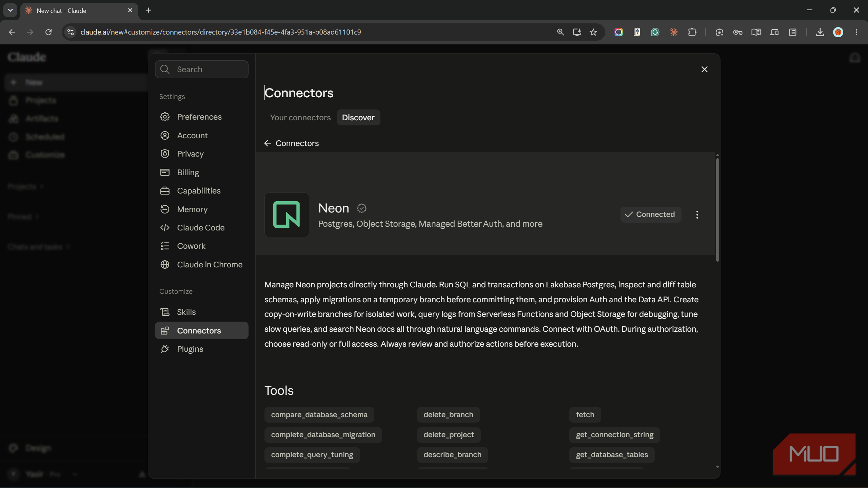Open the Capabilities briefcase icon
Image resolution: width=868 pixels, height=488 pixels.
click(165, 190)
